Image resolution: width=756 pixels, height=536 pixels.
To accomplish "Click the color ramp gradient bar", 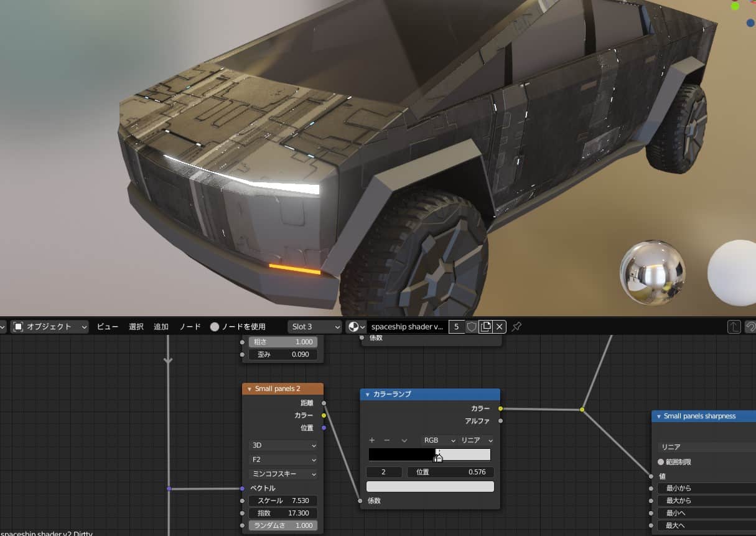I will [x=429, y=454].
